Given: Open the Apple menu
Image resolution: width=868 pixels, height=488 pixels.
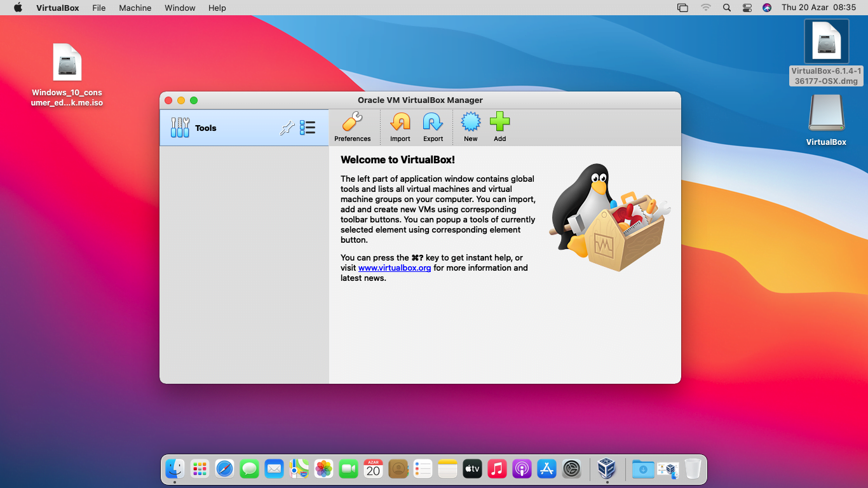Looking at the screenshot, I should pos(18,8).
